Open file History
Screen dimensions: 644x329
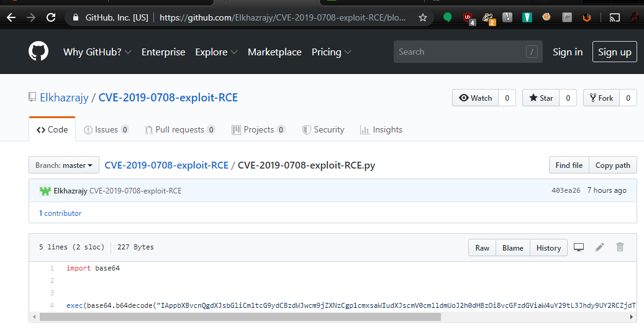(x=548, y=248)
